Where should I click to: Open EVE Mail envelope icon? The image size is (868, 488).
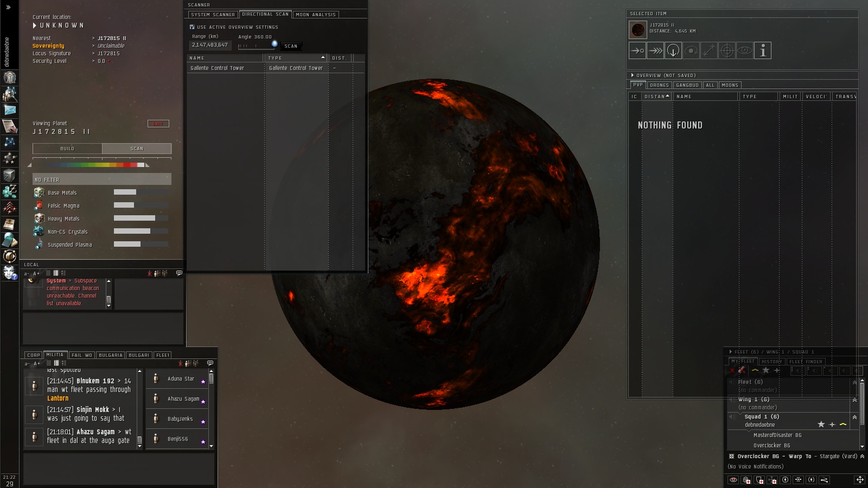coord(9,110)
